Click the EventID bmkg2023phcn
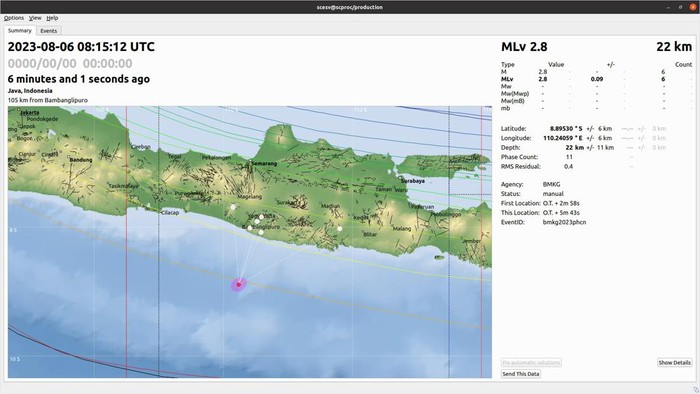This screenshot has width=700, height=394. tap(564, 222)
